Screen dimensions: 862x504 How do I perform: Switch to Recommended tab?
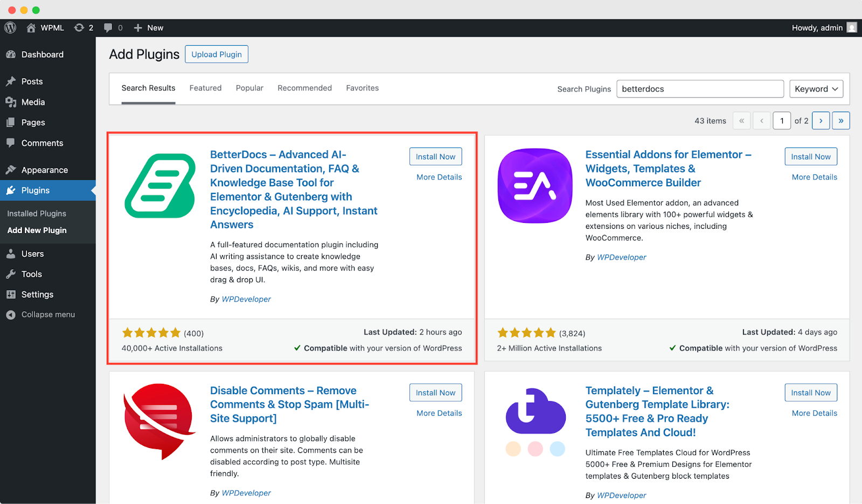tap(304, 88)
